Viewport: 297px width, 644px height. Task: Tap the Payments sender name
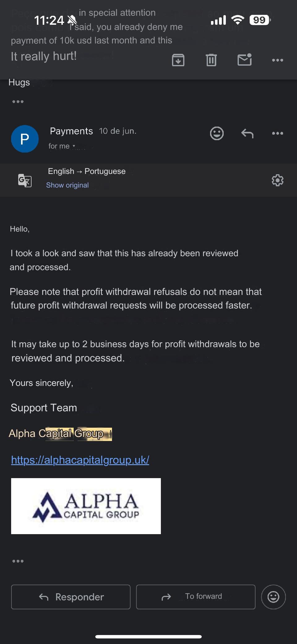71,131
